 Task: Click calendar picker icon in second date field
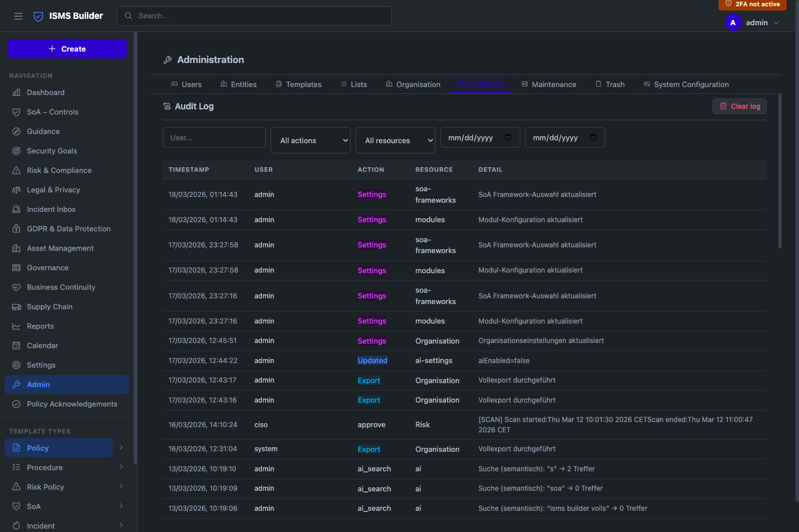click(593, 137)
